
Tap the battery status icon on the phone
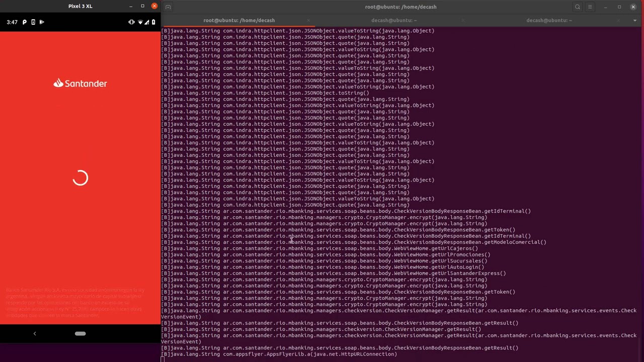tap(153, 22)
